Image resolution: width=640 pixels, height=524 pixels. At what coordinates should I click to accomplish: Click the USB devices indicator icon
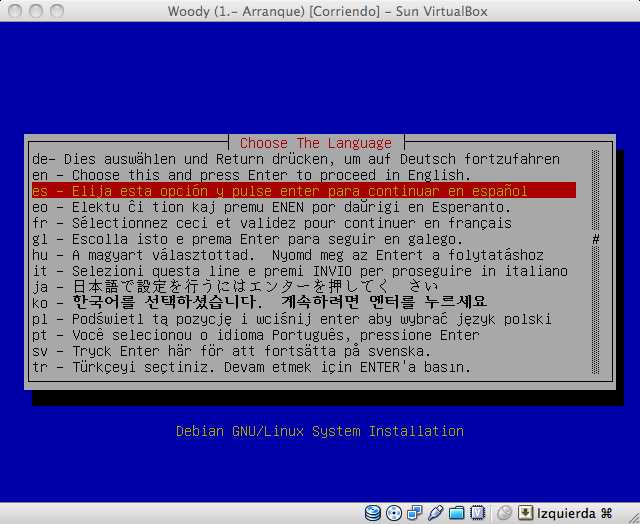pos(436,513)
